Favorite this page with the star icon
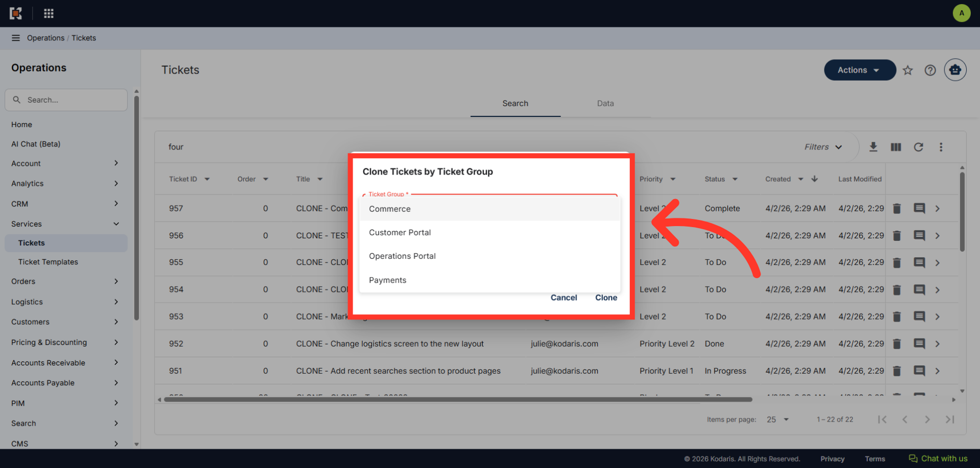This screenshot has height=468, width=980. [x=908, y=70]
